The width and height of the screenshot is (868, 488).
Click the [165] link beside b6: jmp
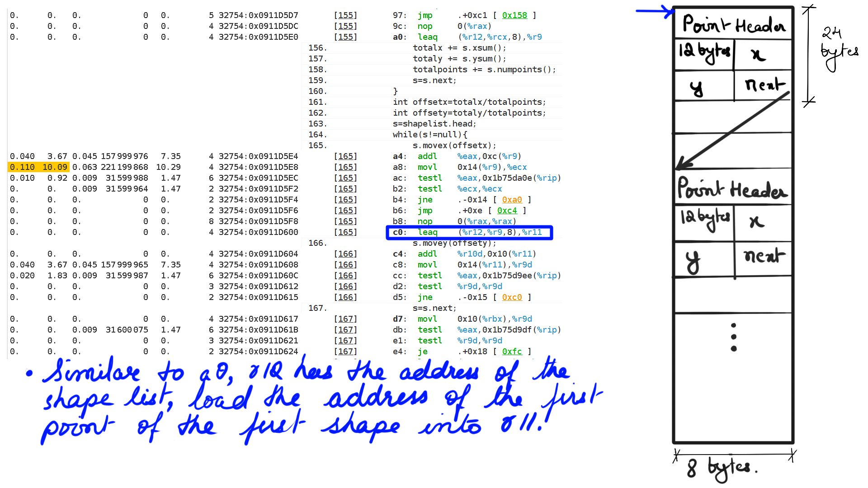[x=345, y=211]
